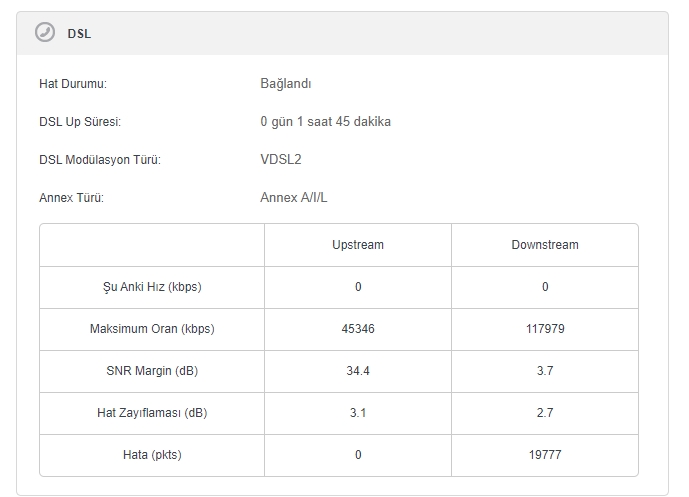Click the Downstream column header
This screenshot has width=689, height=497.
[x=545, y=245]
